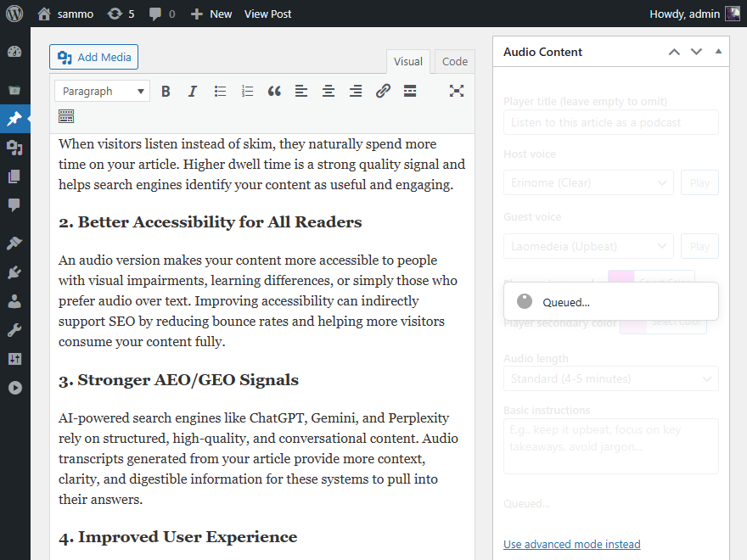Insert a blockquote
The height and width of the screenshot is (560, 747).
coord(274,91)
